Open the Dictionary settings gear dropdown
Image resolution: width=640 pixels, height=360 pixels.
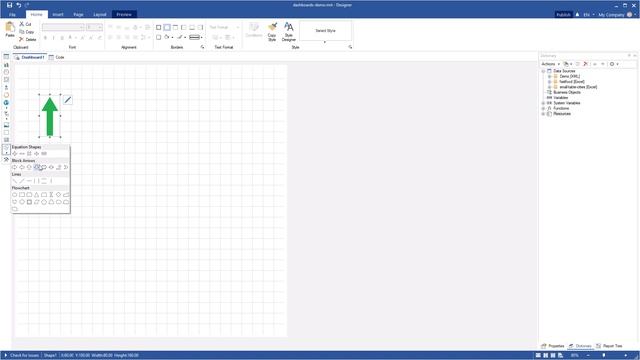[614, 64]
